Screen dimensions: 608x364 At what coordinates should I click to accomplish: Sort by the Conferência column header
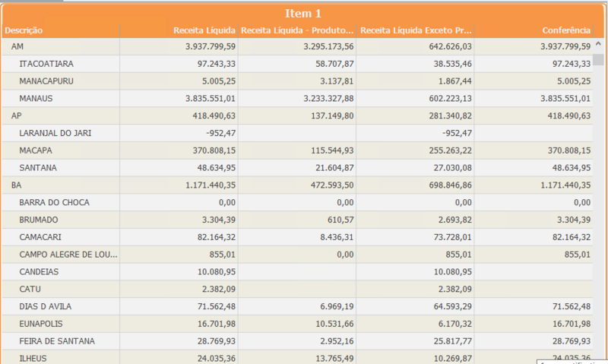[x=565, y=30]
